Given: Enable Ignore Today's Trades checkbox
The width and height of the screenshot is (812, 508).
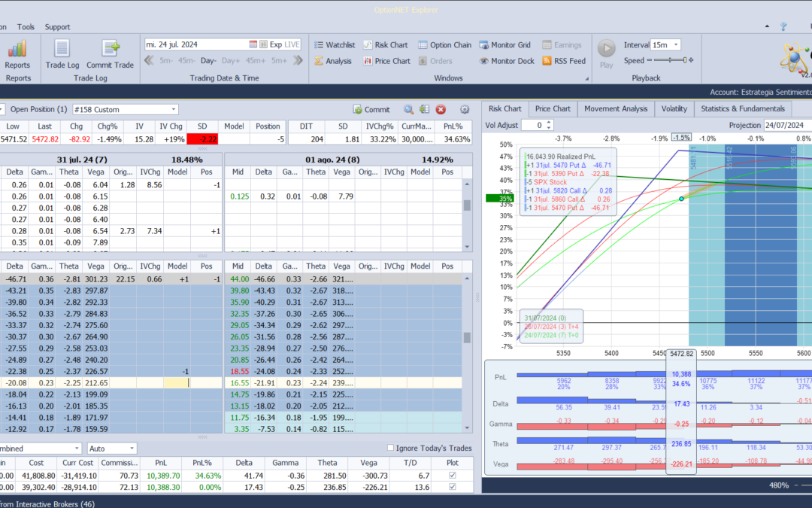Looking at the screenshot, I should 390,449.
